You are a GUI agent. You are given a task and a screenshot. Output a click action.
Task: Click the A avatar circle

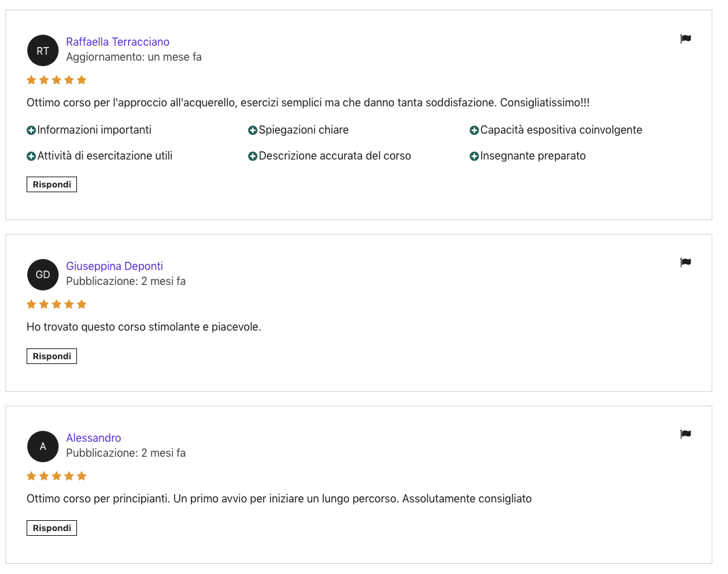pos(43,447)
